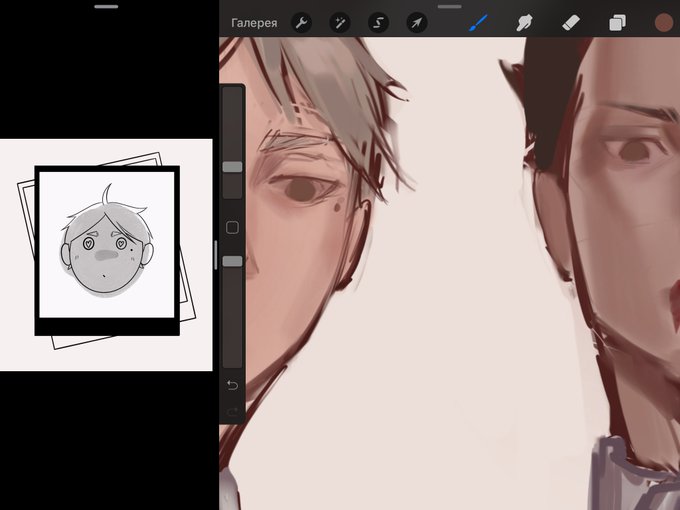Open the Галерея gallery
The height and width of the screenshot is (510, 680).
click(254, 23)
